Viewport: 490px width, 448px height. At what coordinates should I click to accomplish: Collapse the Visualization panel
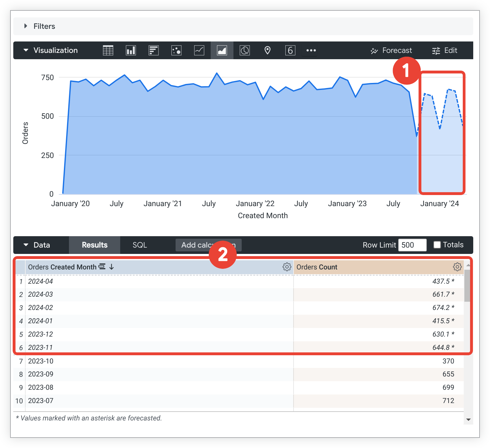click(x=26, y=50)
